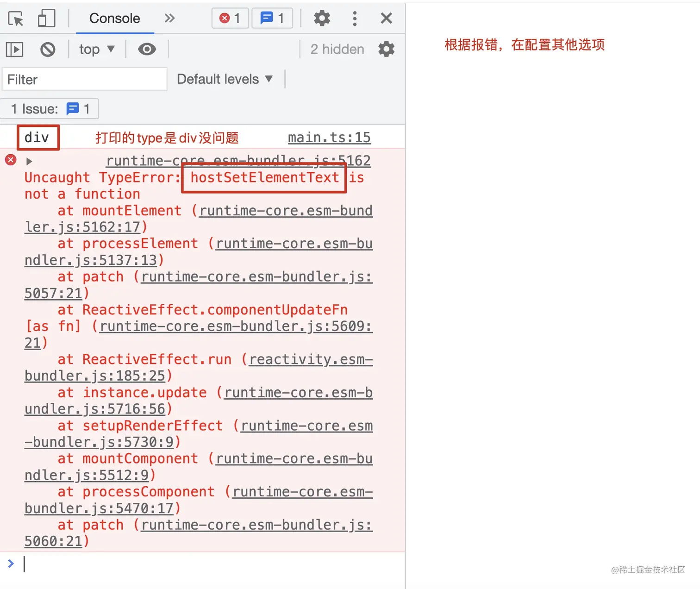Open the more tabs chevron menu

pyautogui.click(x=169, y=19)
